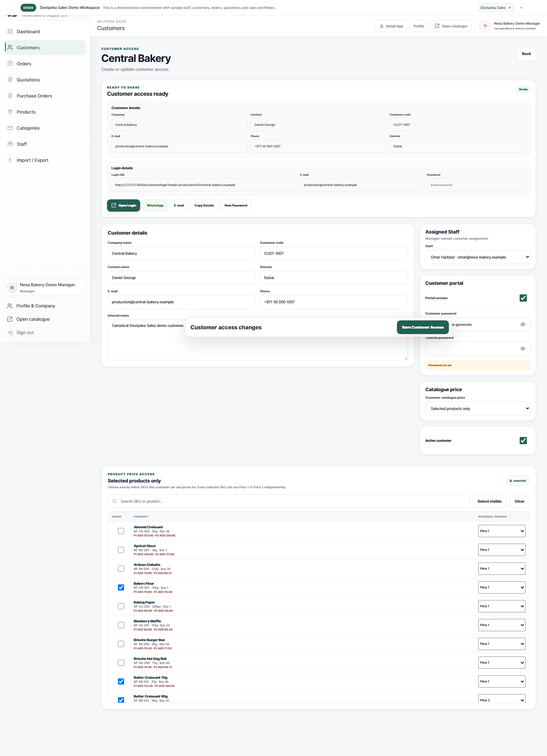The height and width of the screenshot is (756, 547).
Task: Uncheck the Bakers Flour show checkbox
Action: click(x=121, y=587)
